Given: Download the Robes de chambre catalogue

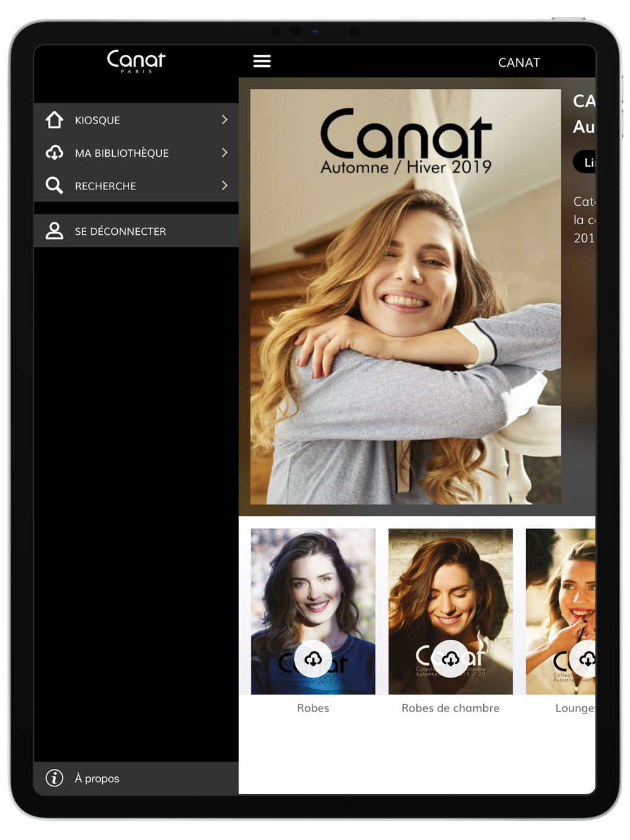Looking at the screenshot, I should coord(450,659).
